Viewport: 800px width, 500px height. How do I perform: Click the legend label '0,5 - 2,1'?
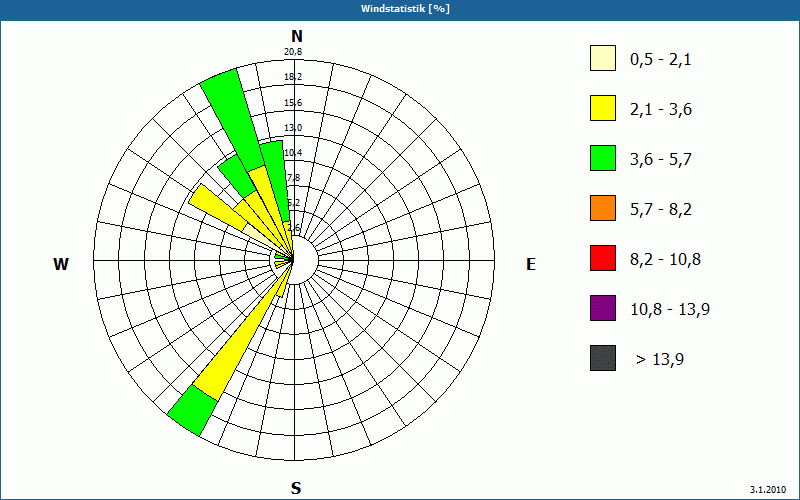point(661,60)
